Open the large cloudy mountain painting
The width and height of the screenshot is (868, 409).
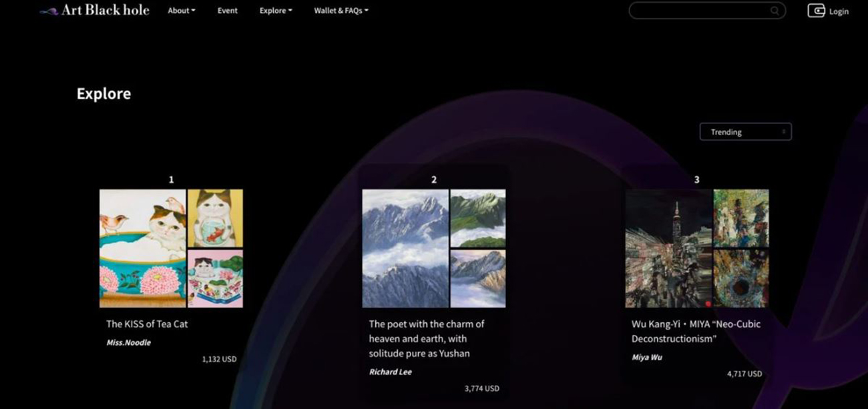coord(405,248)
